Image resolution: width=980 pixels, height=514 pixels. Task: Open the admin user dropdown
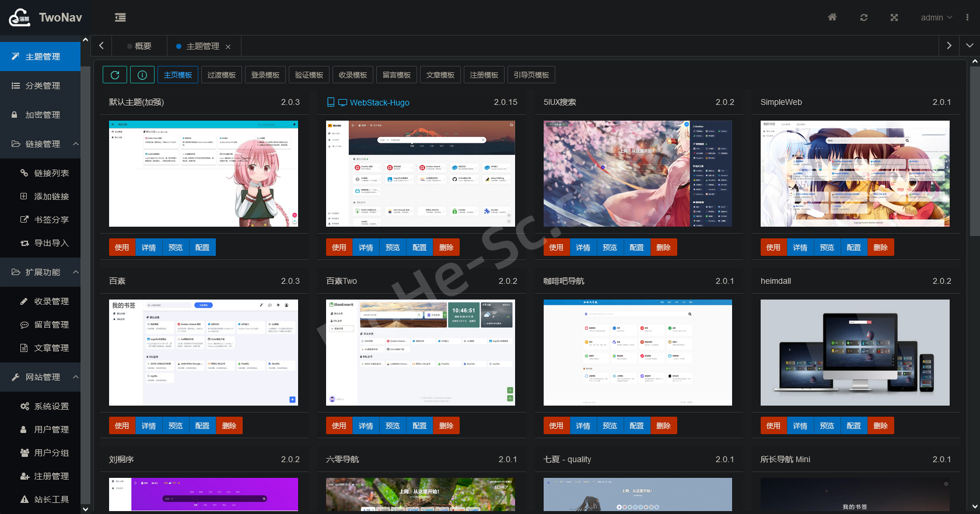pos(936,17)
